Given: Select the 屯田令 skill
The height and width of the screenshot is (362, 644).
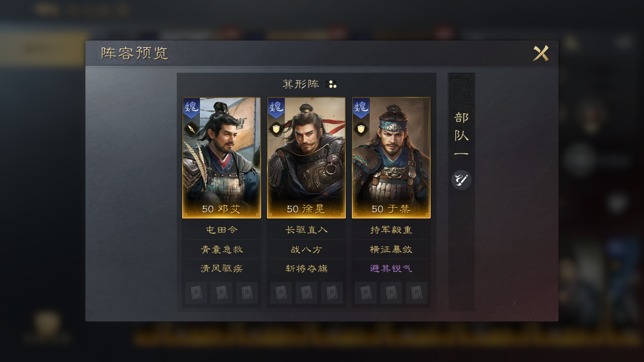Looking at the screenshot, I should [221, 230].
